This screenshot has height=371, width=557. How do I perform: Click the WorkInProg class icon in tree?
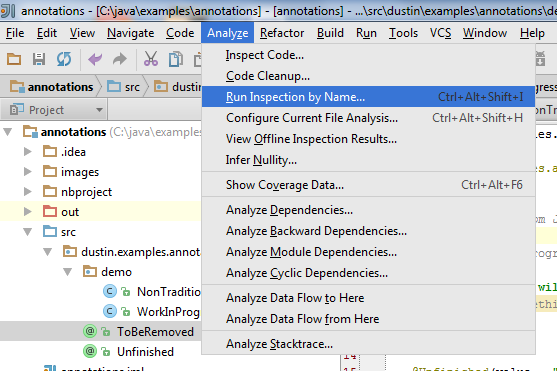coord(110,312)
